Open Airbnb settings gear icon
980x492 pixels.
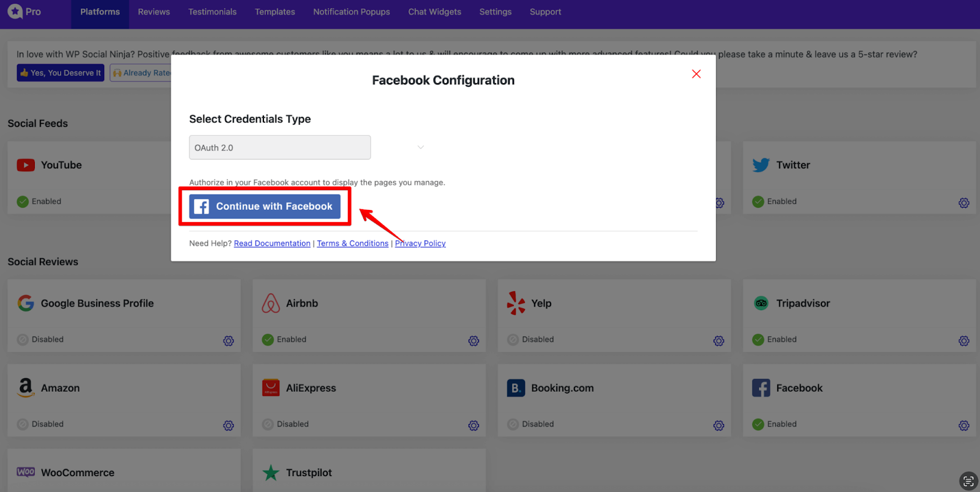[473, 341]
